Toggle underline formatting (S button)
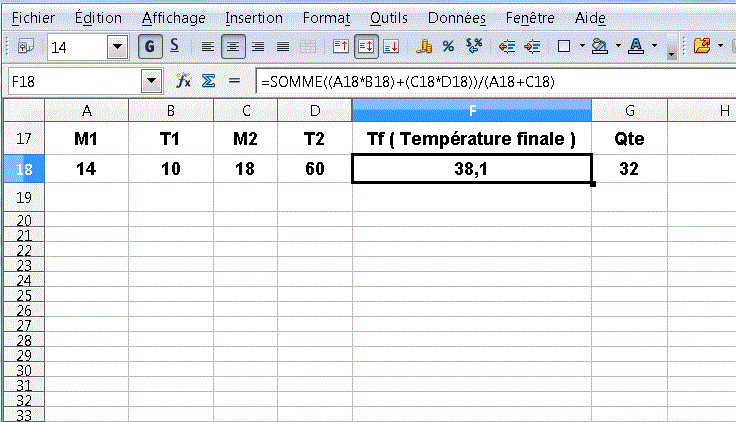 (175, 46)
